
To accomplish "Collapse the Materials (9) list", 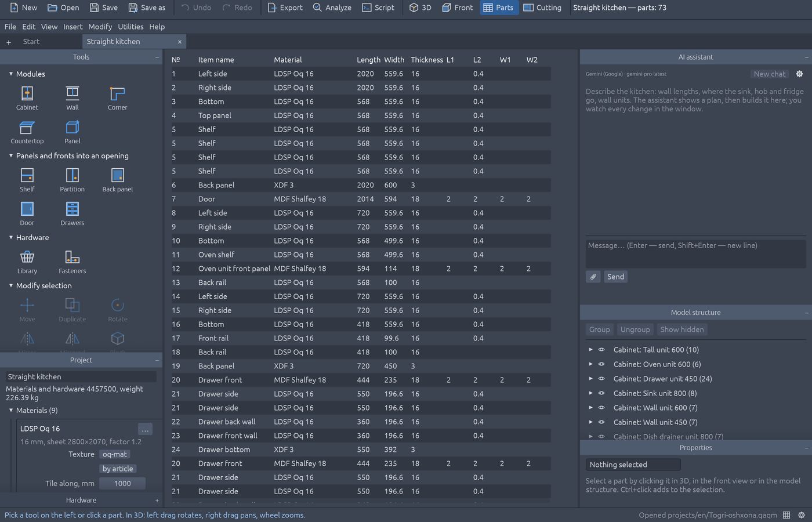I will click(x=10, y=410).
